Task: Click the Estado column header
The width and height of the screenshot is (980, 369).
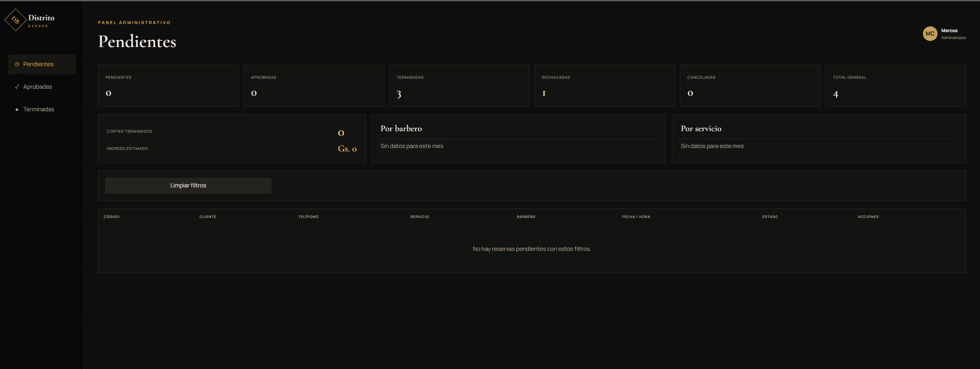Action: click(770, 217)
